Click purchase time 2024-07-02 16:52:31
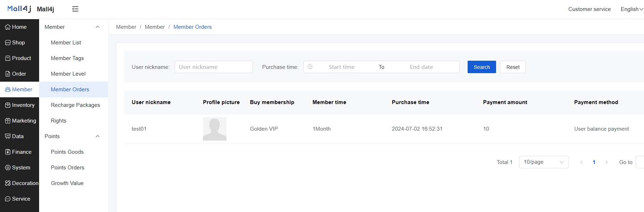This screenshot has height=212, width=644. point(417,129)
